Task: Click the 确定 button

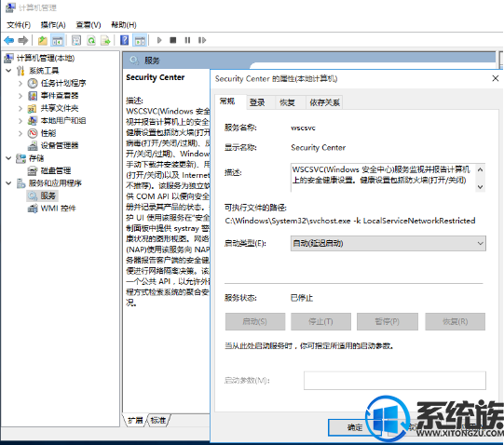Action: coord(355,427)
